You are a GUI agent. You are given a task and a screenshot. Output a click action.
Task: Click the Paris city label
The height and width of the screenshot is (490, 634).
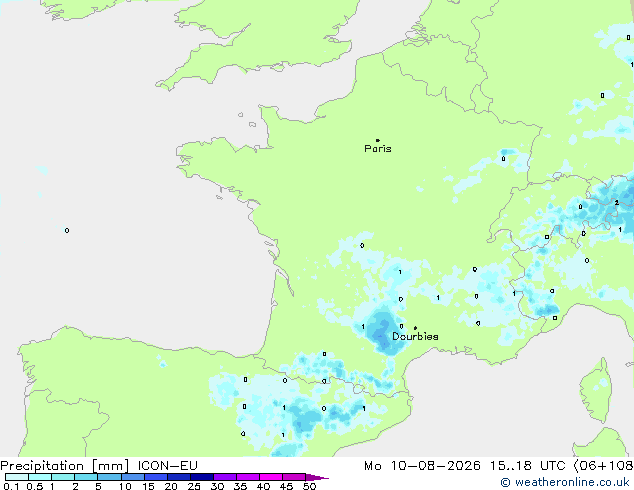pyautogui.click(x=378, y=149)
